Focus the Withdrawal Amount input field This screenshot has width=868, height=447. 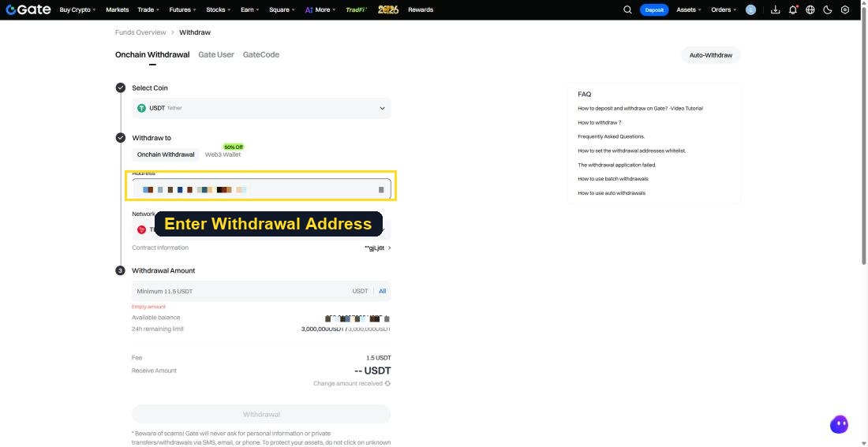[x=261, y=291]
